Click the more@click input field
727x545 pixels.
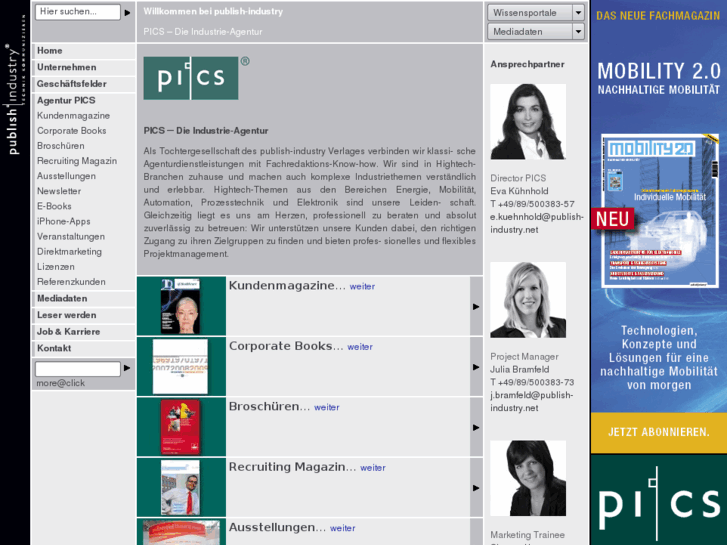click(x=78, y=369)
